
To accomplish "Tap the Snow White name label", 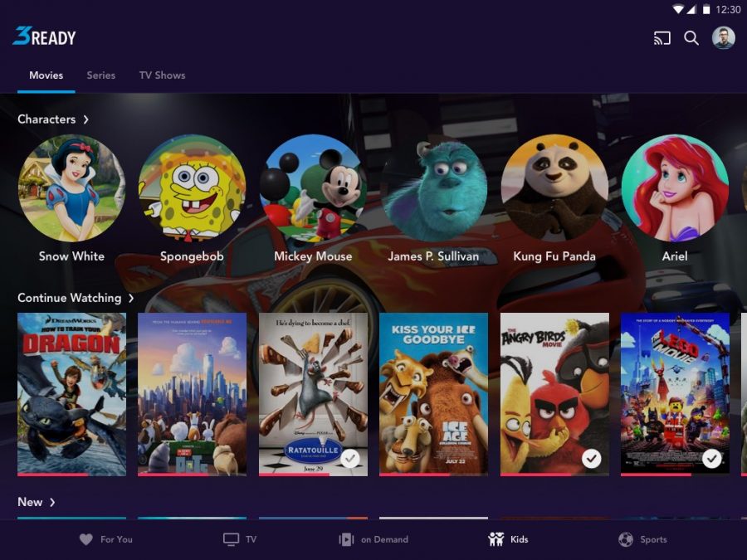I will pyautogui.click(x=71, y=256).
